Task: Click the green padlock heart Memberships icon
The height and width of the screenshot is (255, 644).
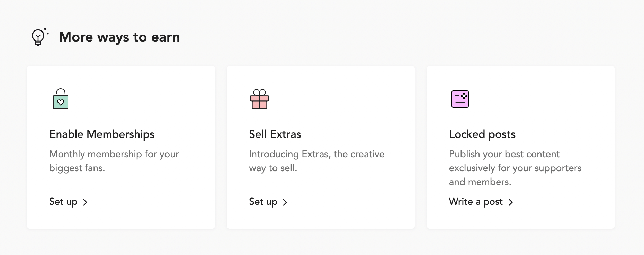Action: (61, 99)
